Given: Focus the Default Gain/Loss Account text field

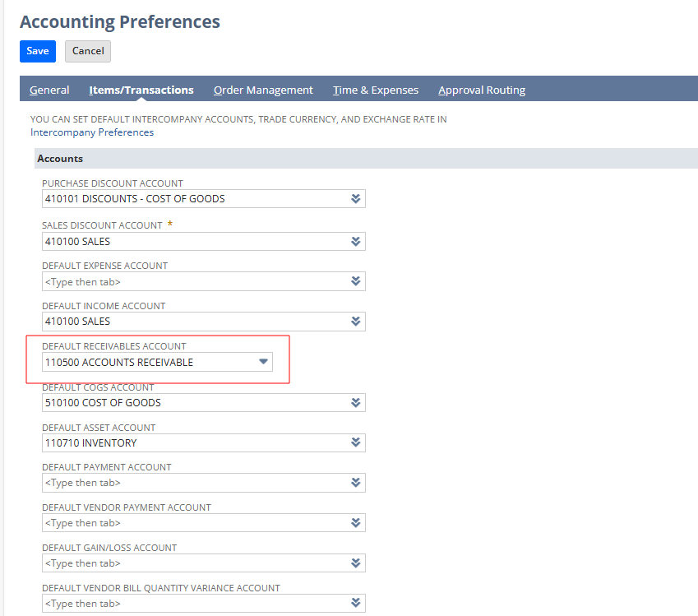Looking at the screenshot, I should [193, 563].
